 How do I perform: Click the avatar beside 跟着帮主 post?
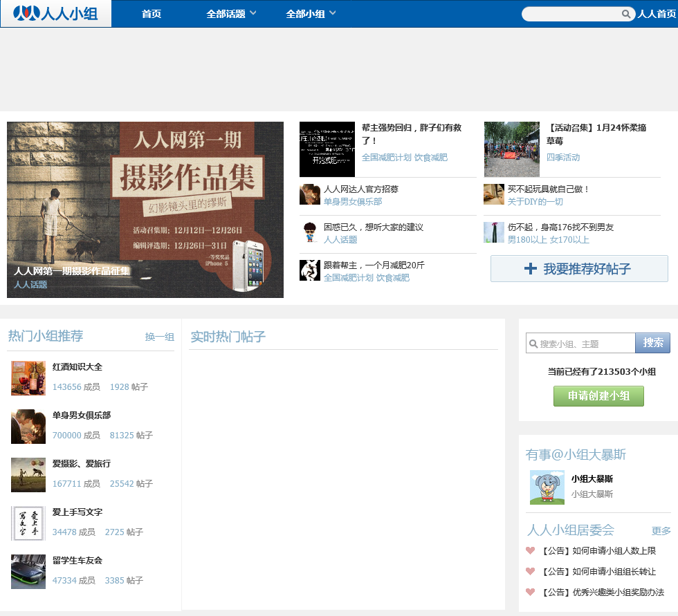tap(310, 270)
